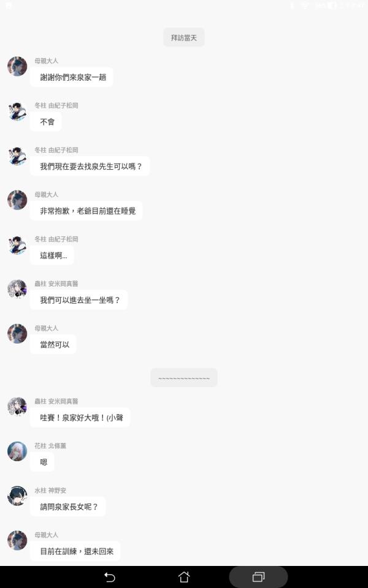Tap the Android back navigation icon
368x588 pixels.
(110, 577)
